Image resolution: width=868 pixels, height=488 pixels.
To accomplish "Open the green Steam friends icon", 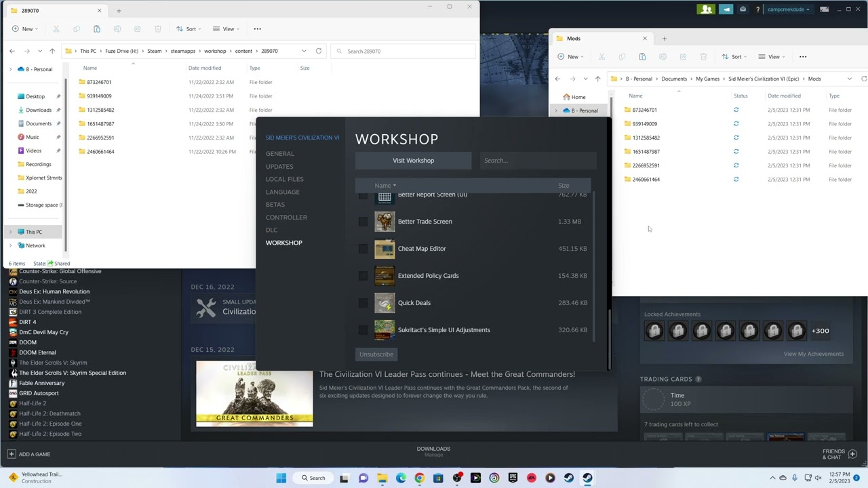I will 707,9.
